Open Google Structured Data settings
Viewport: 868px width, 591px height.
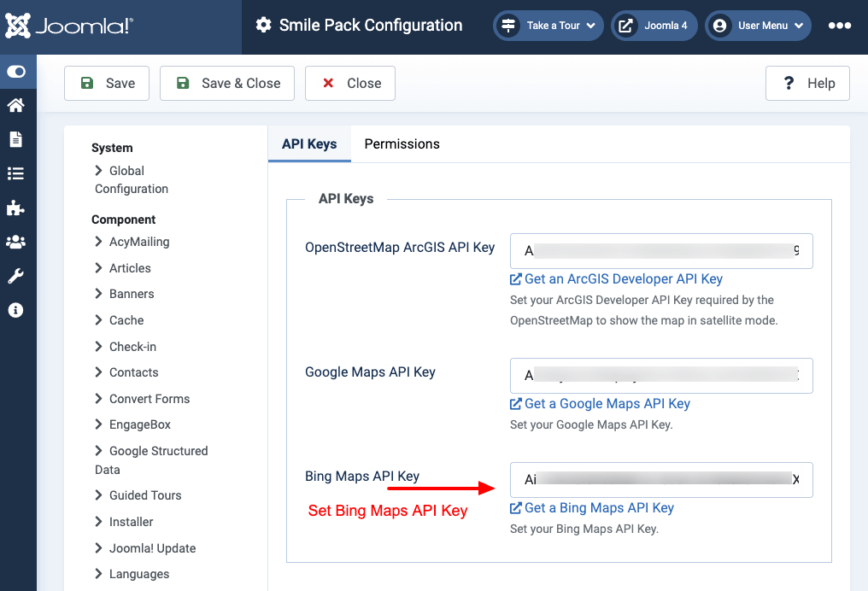click(152, 460)
